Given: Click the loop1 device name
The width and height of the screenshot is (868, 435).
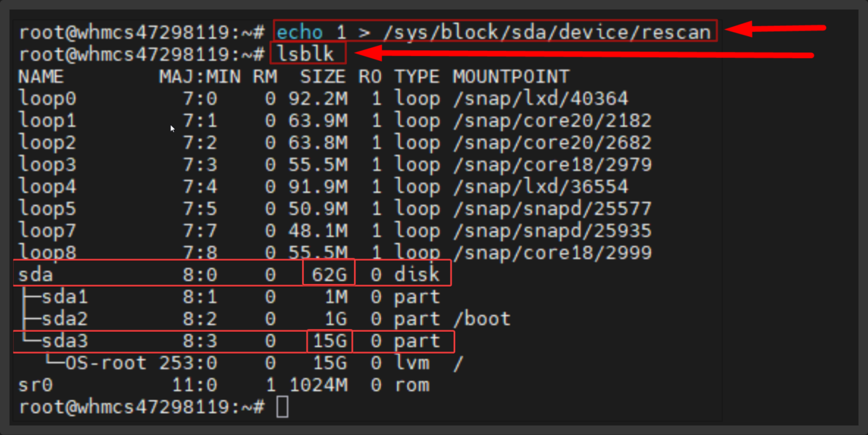Looking at the screenshot, I should point(48,120).
